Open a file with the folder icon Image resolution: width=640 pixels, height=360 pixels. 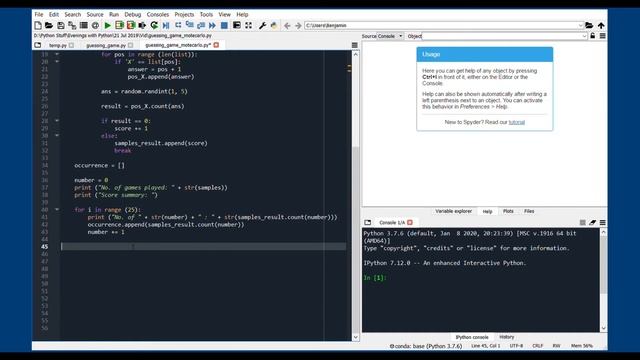pos(49,25)
